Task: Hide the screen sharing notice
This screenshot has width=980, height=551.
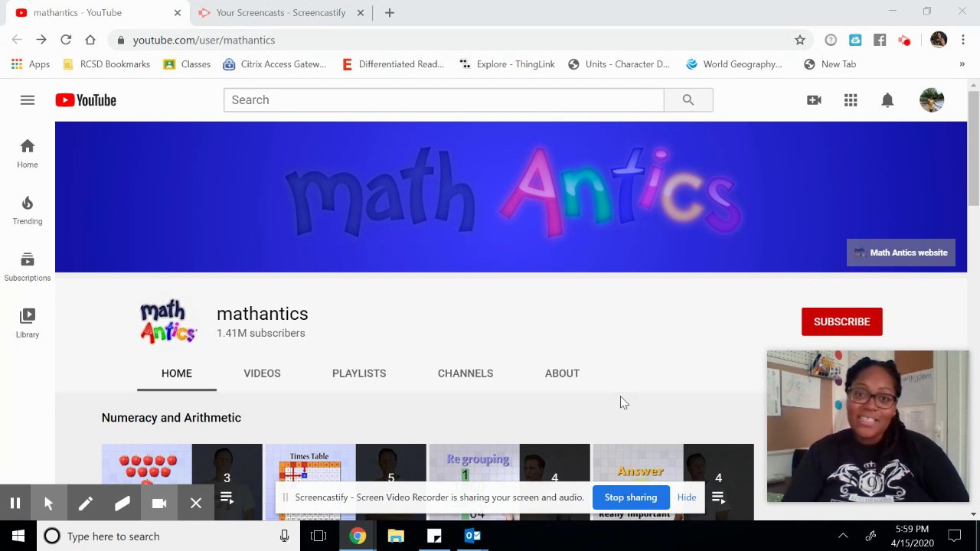Action: click(x=687, y=497)
